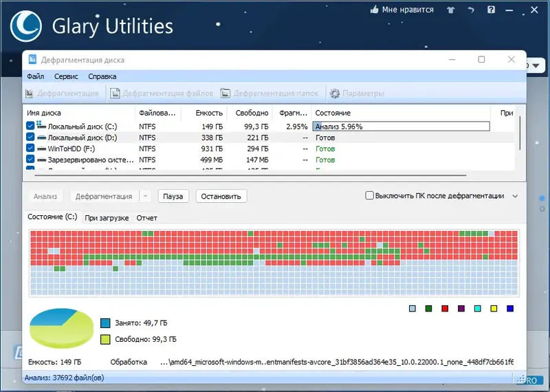Click the red legend color swatch
550x392 pixels.
pos(445,309)
